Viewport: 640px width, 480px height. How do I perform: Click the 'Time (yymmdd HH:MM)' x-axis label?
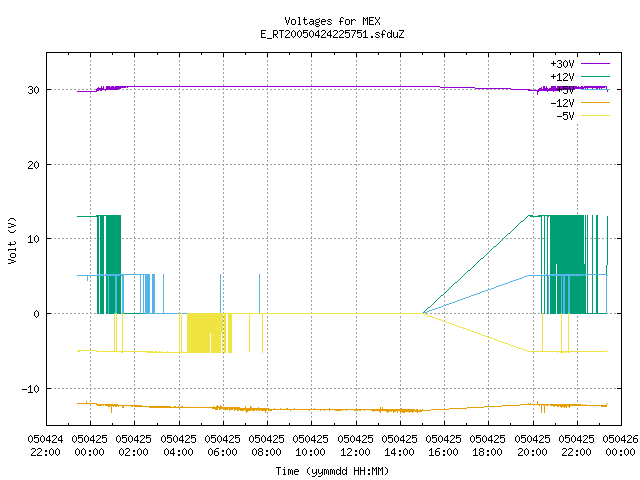pos(332,471)
